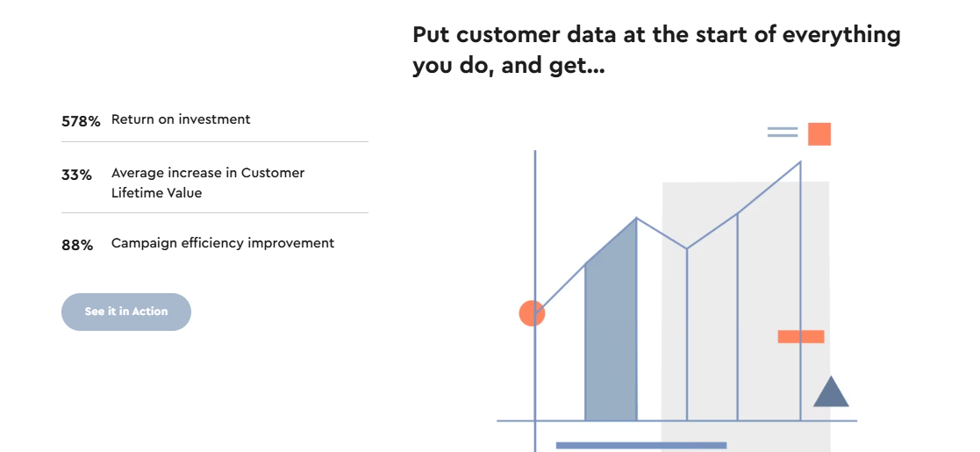Screen dimensions: 980x452
Task: Click the blue horizontal bar under chart
Action: [x=641, y=445]
